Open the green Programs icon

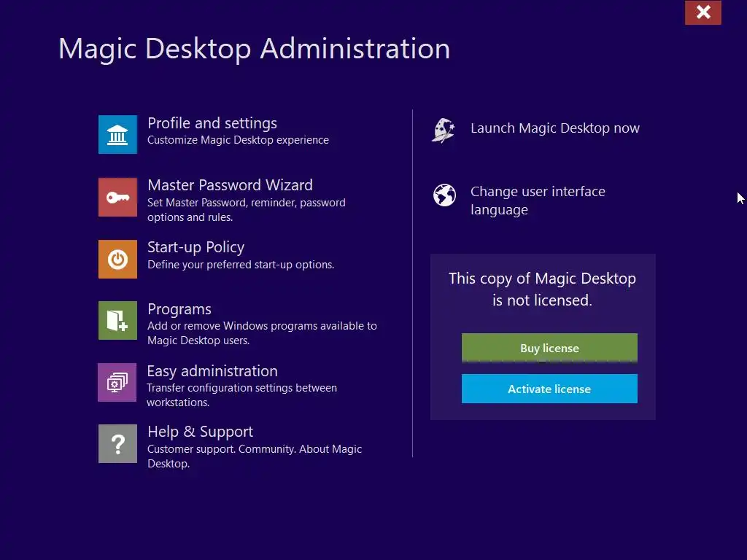pos(117,321)
